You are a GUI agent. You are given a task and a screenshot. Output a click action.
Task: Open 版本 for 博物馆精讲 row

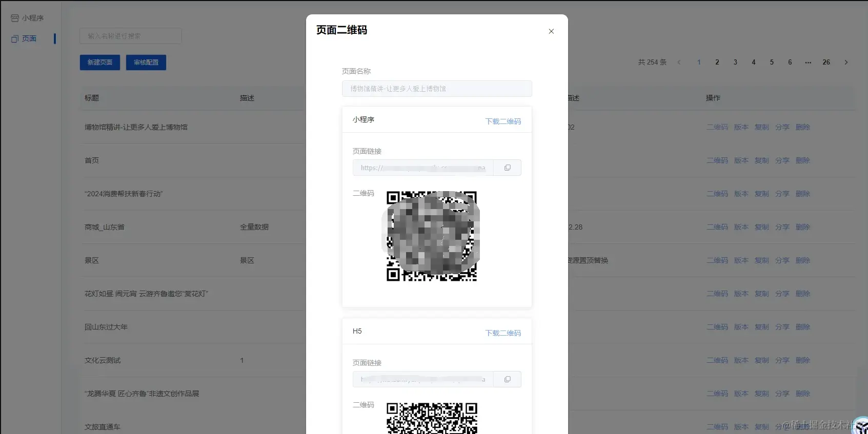[741, 127]
